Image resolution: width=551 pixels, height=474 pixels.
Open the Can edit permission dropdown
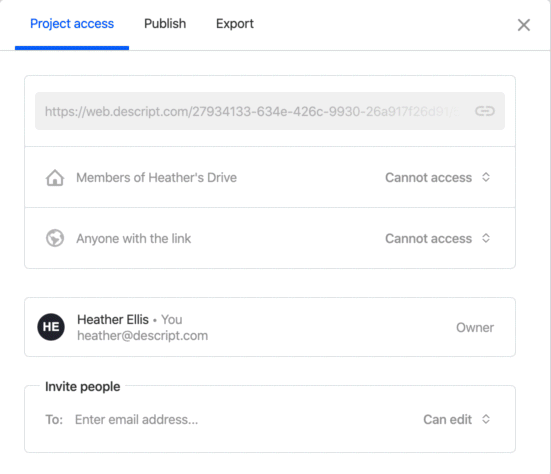(456, 419)
